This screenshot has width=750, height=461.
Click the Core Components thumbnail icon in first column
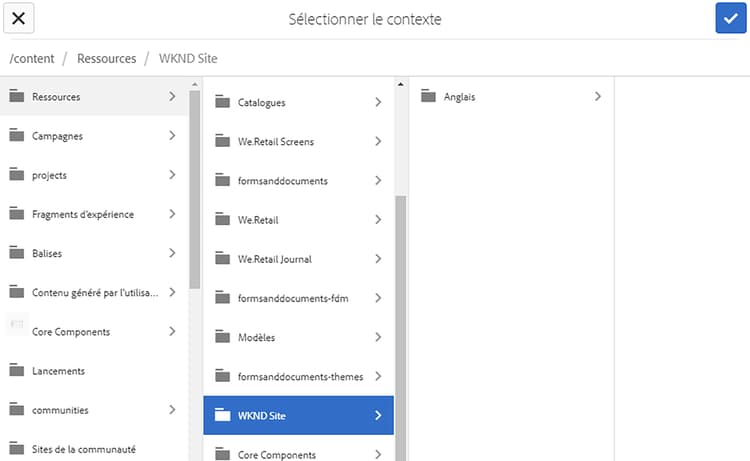pyautogui.click(x=16, y=331)
